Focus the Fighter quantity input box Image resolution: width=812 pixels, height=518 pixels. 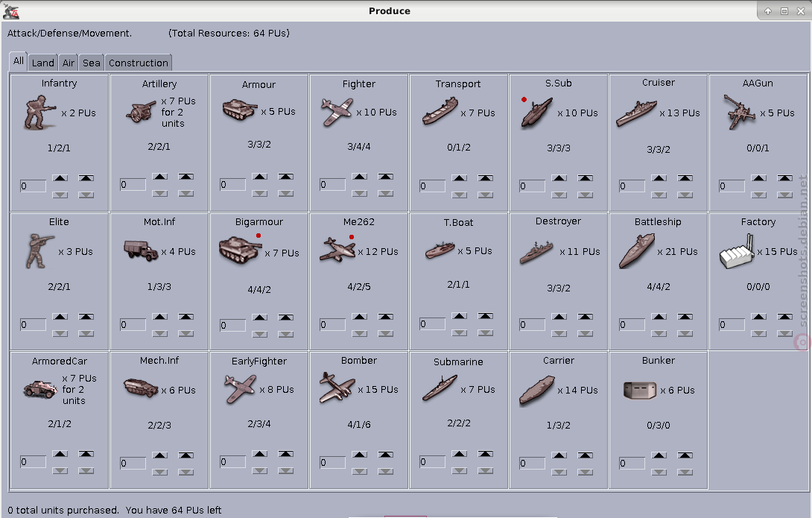pos(333,184)
